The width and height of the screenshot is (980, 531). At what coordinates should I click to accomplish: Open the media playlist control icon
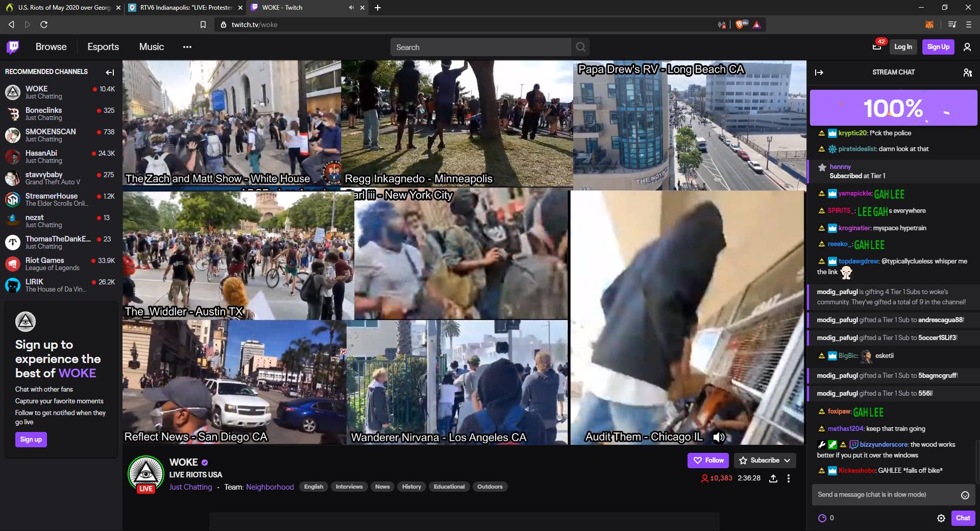pos(952,25)
